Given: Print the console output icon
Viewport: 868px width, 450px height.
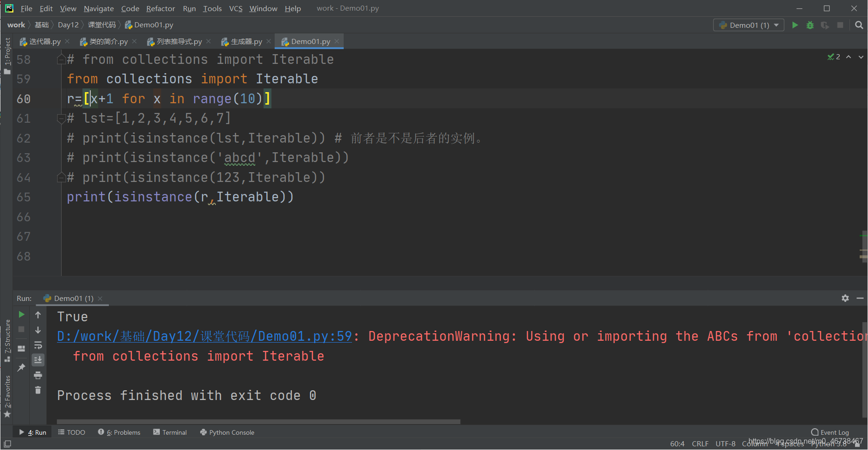Looking at the screenshot, I should pyautogui.click(x=38, y=375).
